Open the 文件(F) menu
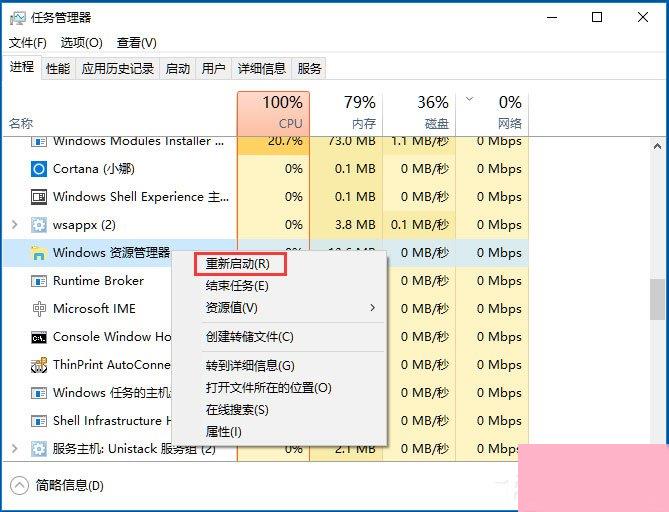669x512 pixels. (x=28, y=43)
